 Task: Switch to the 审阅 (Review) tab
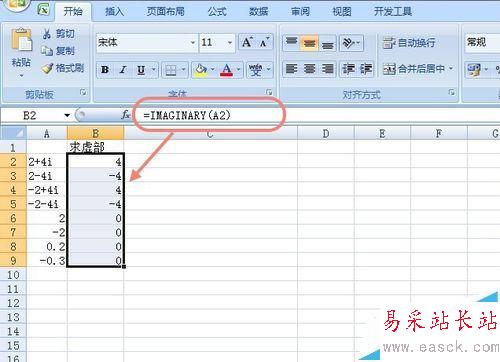[300, 12]
